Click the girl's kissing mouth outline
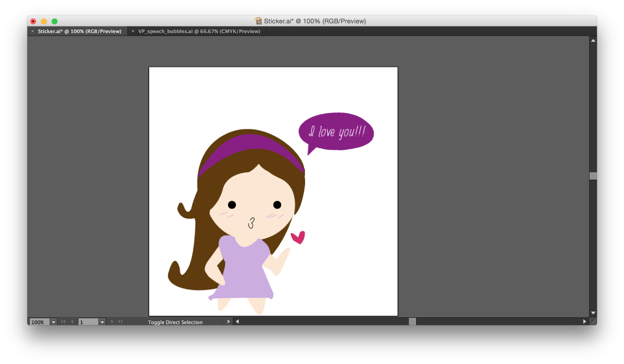 pyautogui.click(x=251, y=223)
